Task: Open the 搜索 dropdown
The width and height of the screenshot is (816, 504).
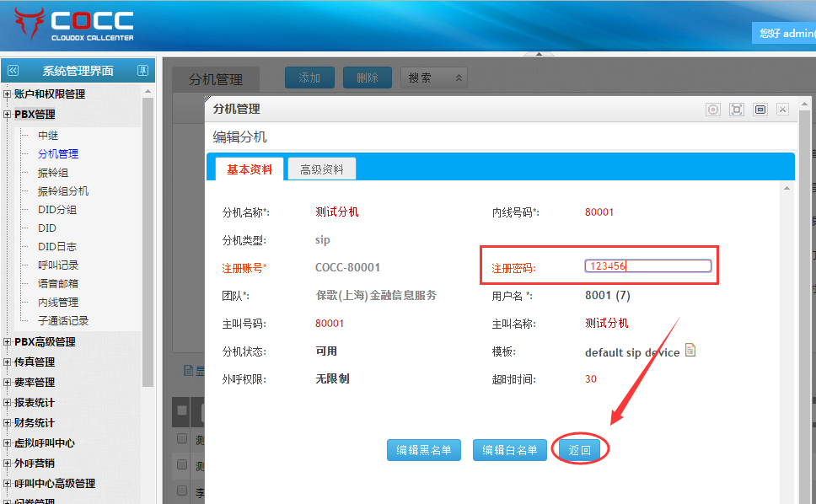Action: pyautogui.click(x=434, y=78)
